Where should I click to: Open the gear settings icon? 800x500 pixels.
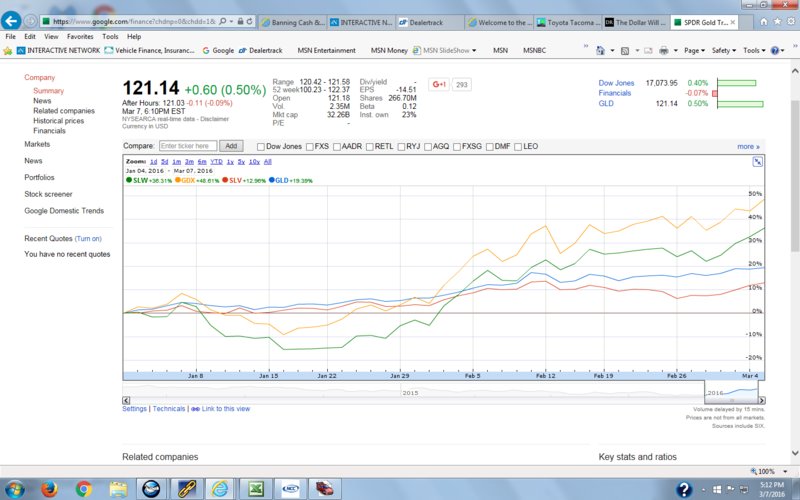point(791,21)
